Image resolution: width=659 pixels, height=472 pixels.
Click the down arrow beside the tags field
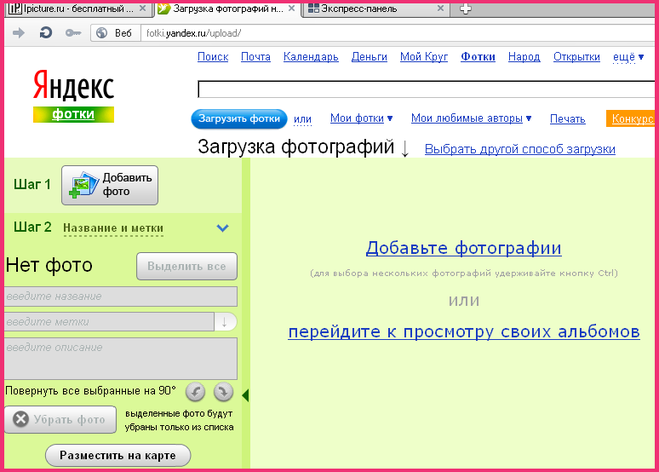(226, 321)
